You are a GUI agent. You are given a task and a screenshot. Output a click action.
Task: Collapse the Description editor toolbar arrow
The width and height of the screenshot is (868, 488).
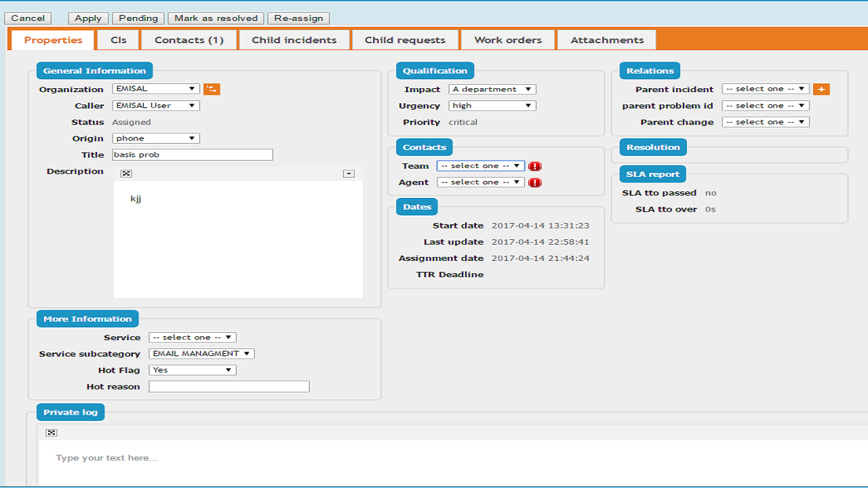pyautogui.click(x=349, y=174)
